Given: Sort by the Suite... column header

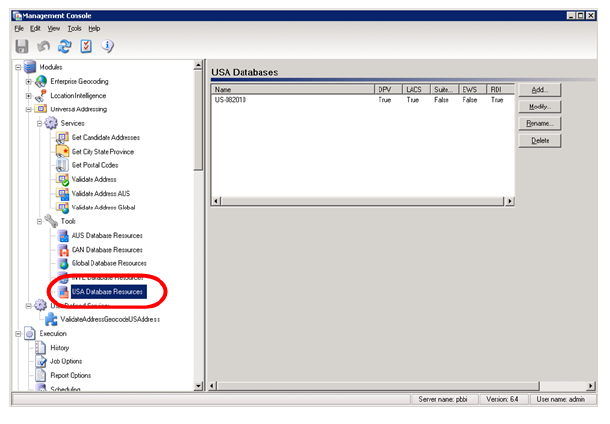Looking at the screenshot, I should point(445,89).
